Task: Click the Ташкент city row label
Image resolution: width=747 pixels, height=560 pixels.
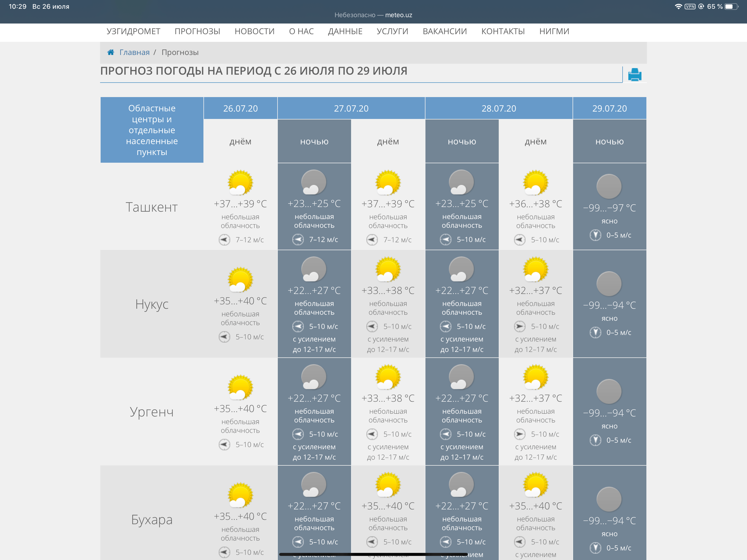Action: click(x=152, y=207)
